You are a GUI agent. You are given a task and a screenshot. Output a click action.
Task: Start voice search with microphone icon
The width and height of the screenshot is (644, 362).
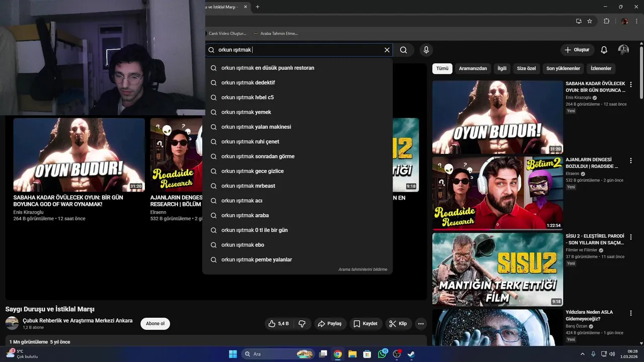click(x=426, y=50)
